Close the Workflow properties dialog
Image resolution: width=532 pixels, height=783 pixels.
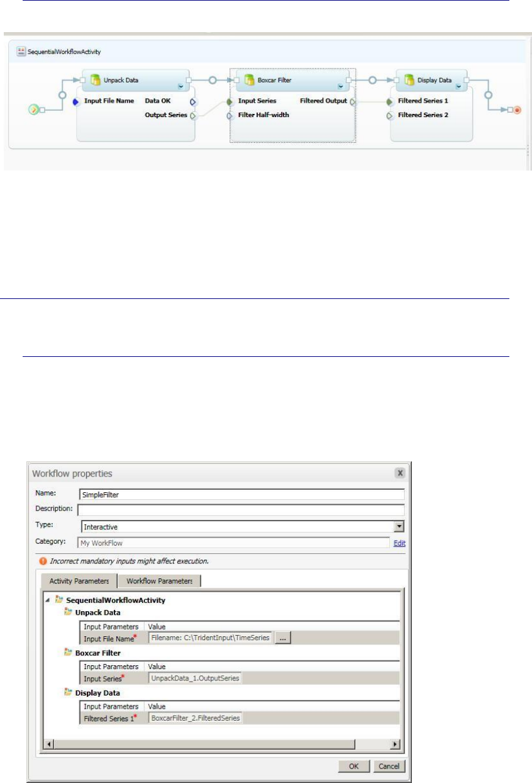(399, 473)
